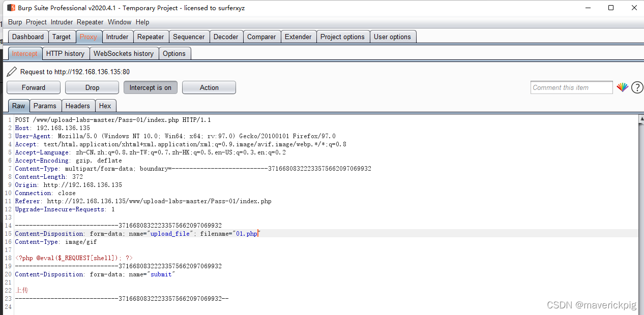This screenshot has width=644, height=315.
Task: Click the 上传 body text line
Action: point(22,290)
